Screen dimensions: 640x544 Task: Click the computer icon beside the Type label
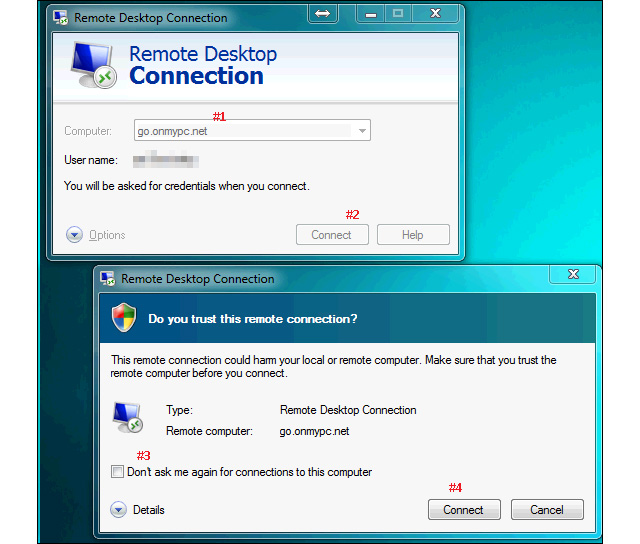click(x=127, y=418)
